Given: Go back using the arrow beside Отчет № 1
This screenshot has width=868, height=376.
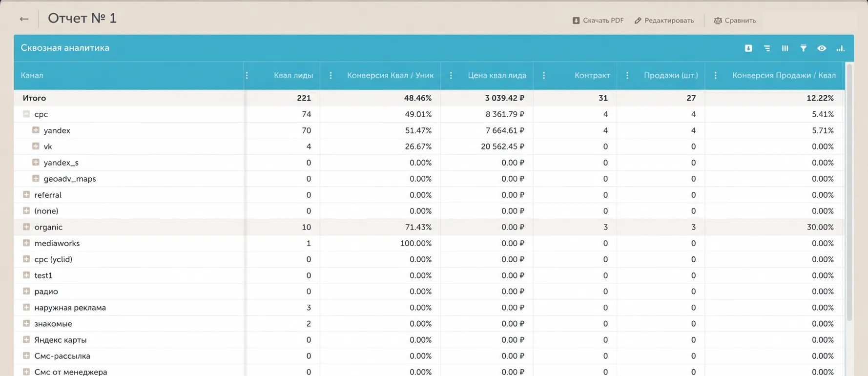Looking at the screenshot, I should point(24,19).
